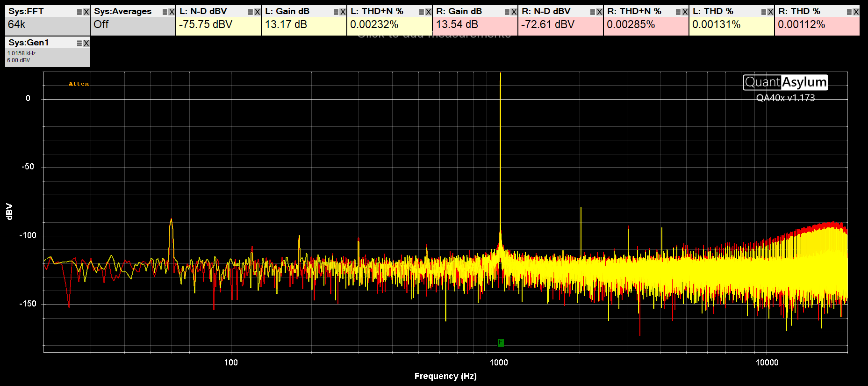
Task: Select the 0.00131% THD reading
Action: click(717, 24)
